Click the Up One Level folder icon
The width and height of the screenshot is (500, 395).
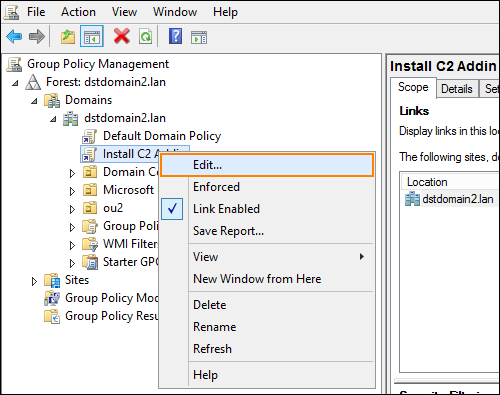(68, 36)
